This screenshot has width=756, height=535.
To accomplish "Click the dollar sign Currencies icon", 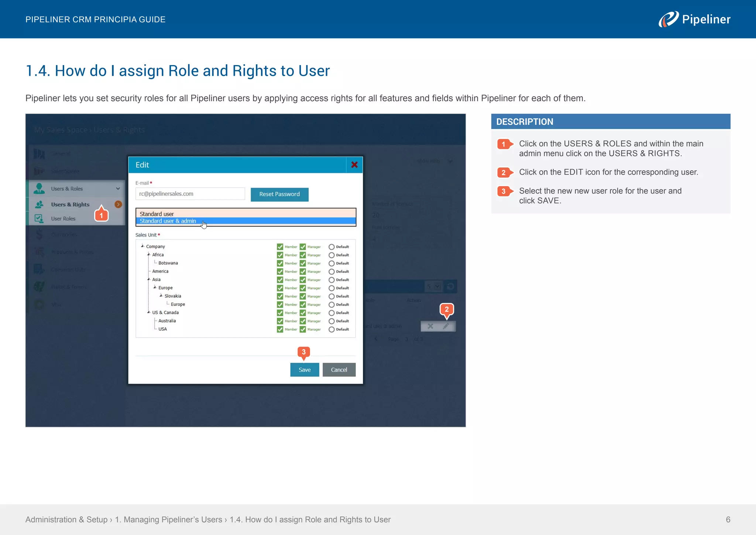I will (39, 234).
